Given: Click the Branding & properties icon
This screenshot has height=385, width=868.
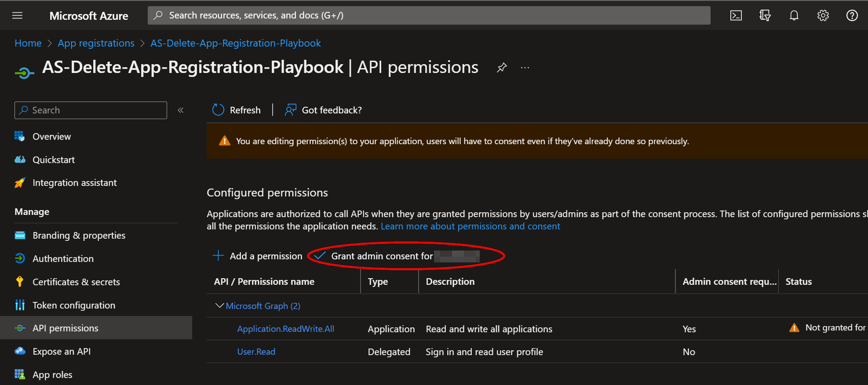Looking at the screenshot, I should coord(20,235).
